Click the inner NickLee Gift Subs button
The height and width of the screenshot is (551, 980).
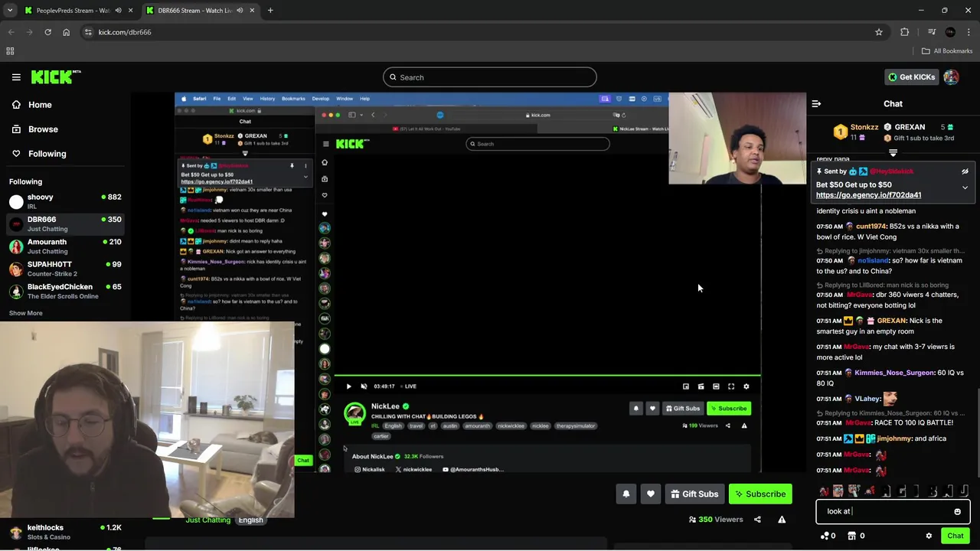[682, 409]
